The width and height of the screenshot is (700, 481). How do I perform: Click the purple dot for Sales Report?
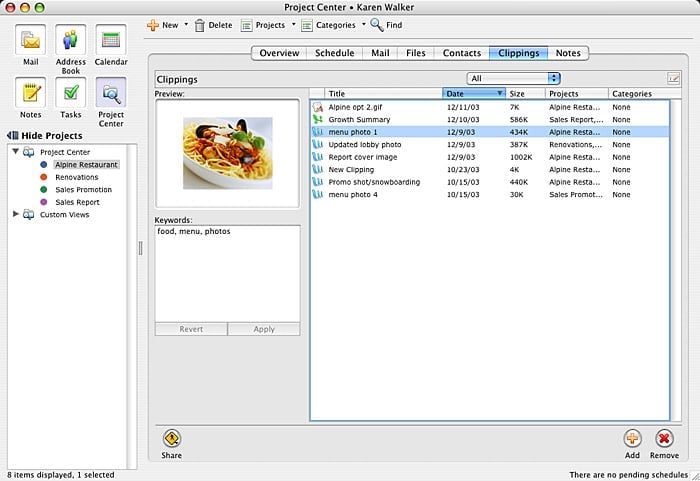click(44, 202)
